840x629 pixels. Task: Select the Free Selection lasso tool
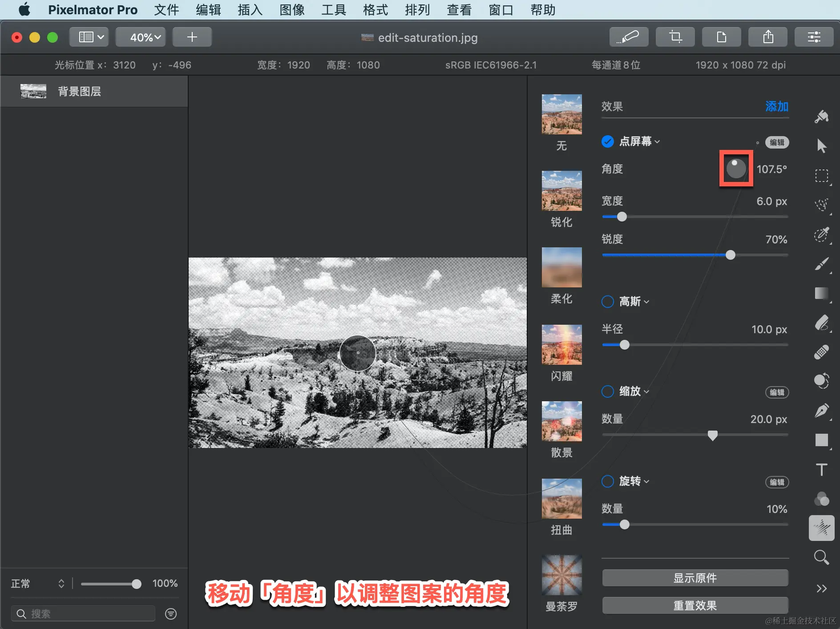(x=821, y=205)
